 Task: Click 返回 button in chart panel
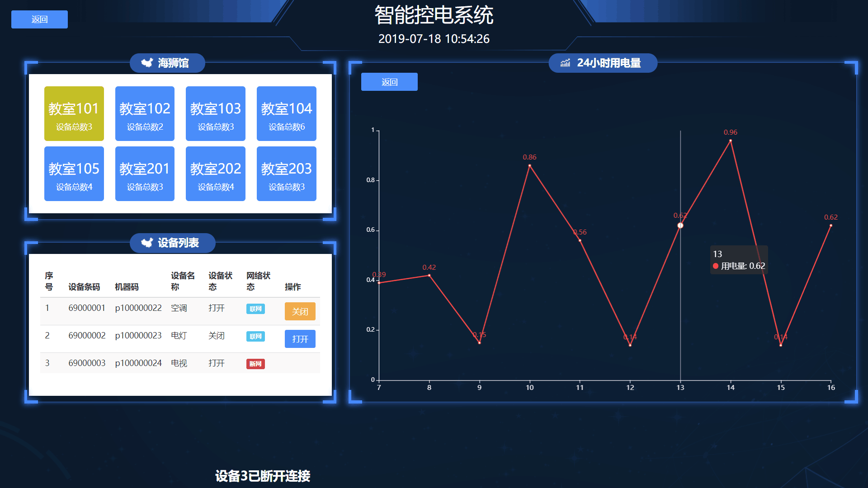tap(388, 82)
